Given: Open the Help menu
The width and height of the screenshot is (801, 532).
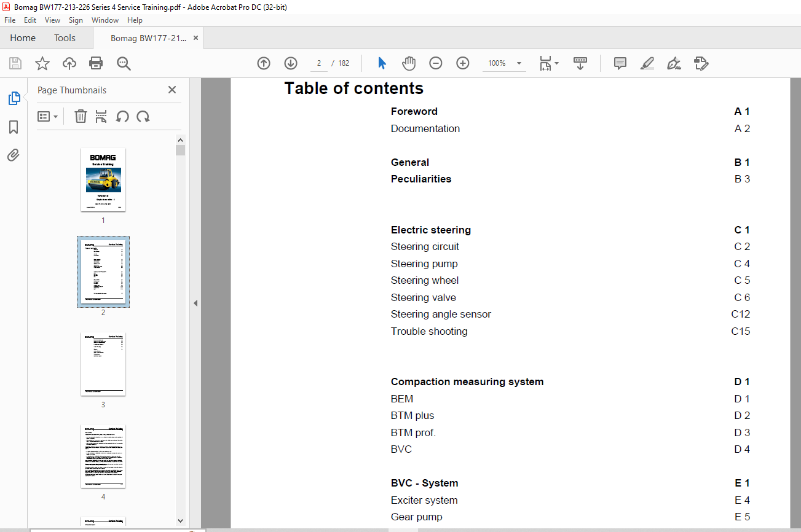Looking at the screenshot, I should 135,20.
